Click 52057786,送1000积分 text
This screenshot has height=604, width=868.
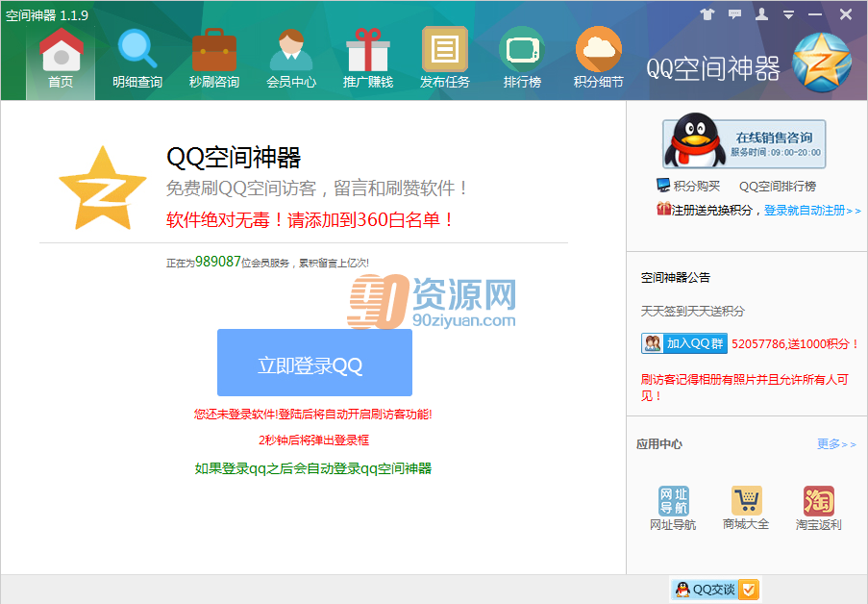795,344
